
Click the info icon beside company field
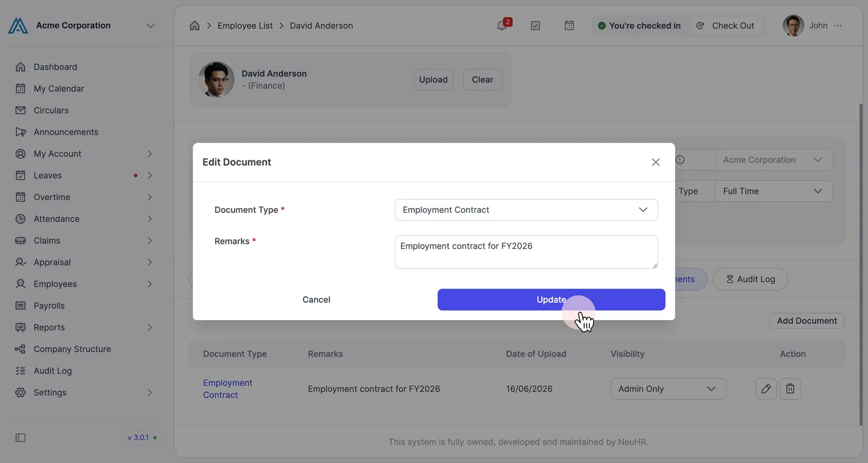pos(680,160)
